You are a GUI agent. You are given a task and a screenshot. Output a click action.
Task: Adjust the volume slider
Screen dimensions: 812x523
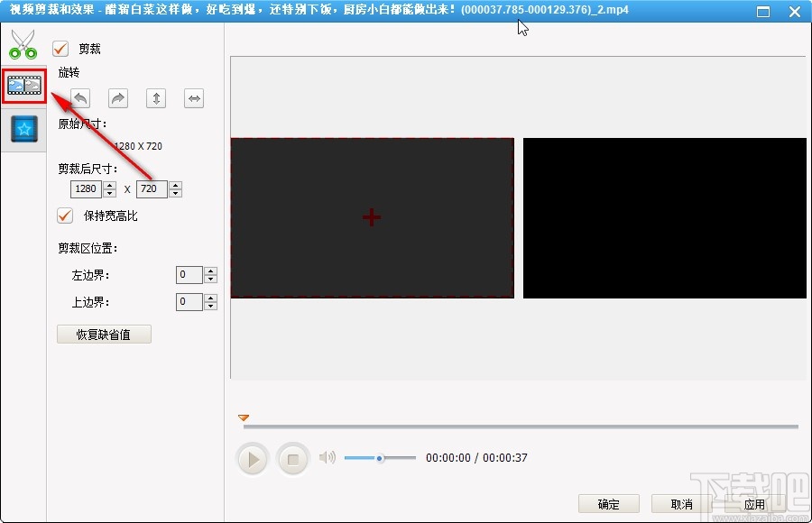380,458
